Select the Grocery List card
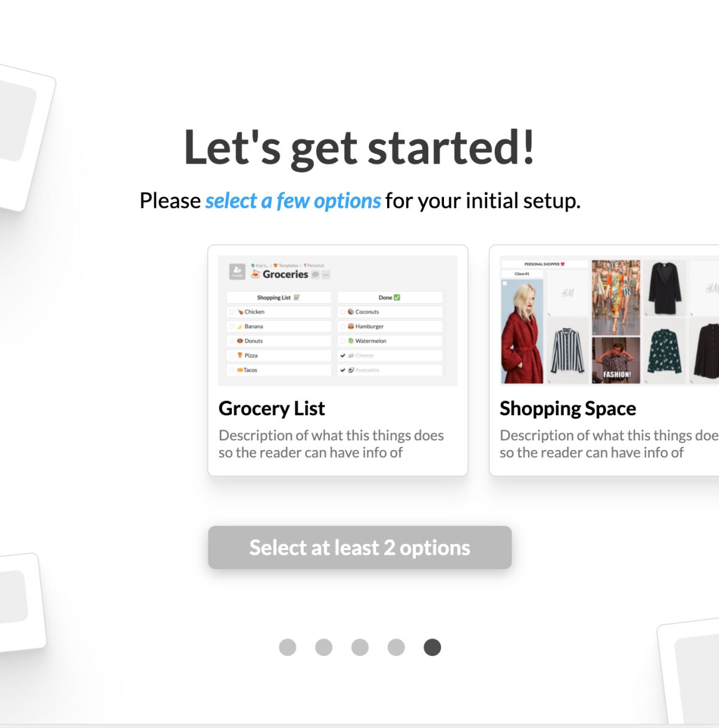Viewport: 719px width, 728px height. coord(338,360)
